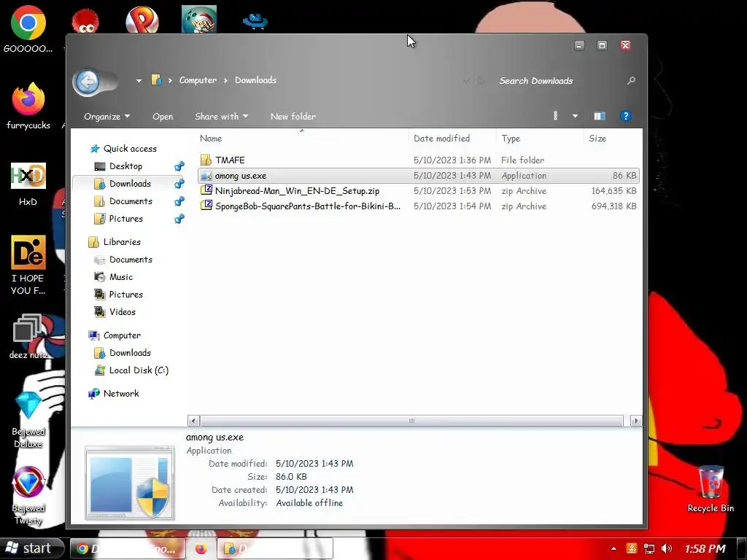Select Computer in the navigation pane
The height and width of the screenshot is (560, 747).
pos(122,335)
